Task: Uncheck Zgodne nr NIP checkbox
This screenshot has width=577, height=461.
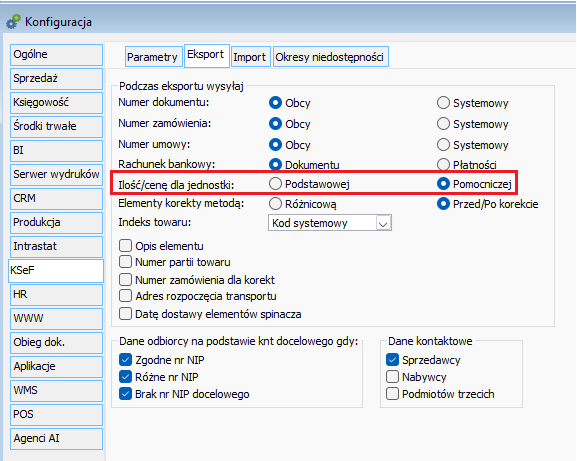Action: (x=125, y=359)
